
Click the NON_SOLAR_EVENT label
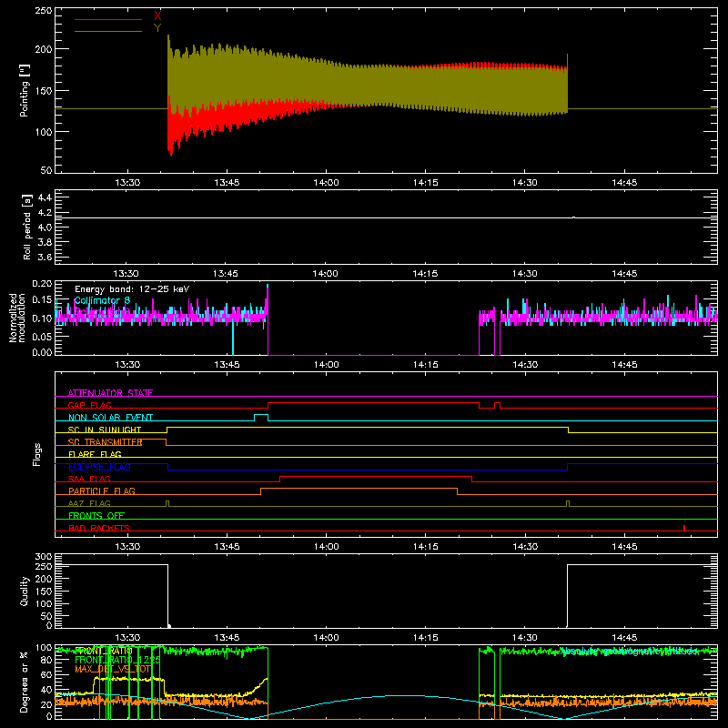coord(110,418)
